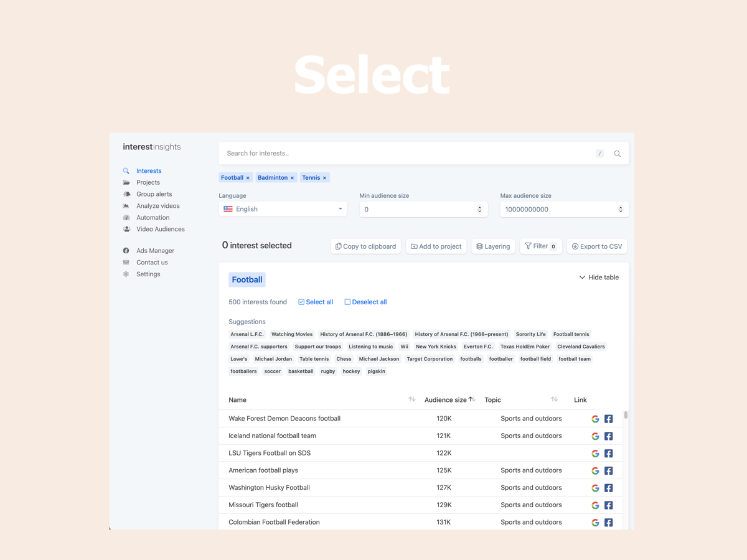This screenshot has height=560, width=747.
Task: Open Facebook link for American football plays
Action: pos(609,471)
